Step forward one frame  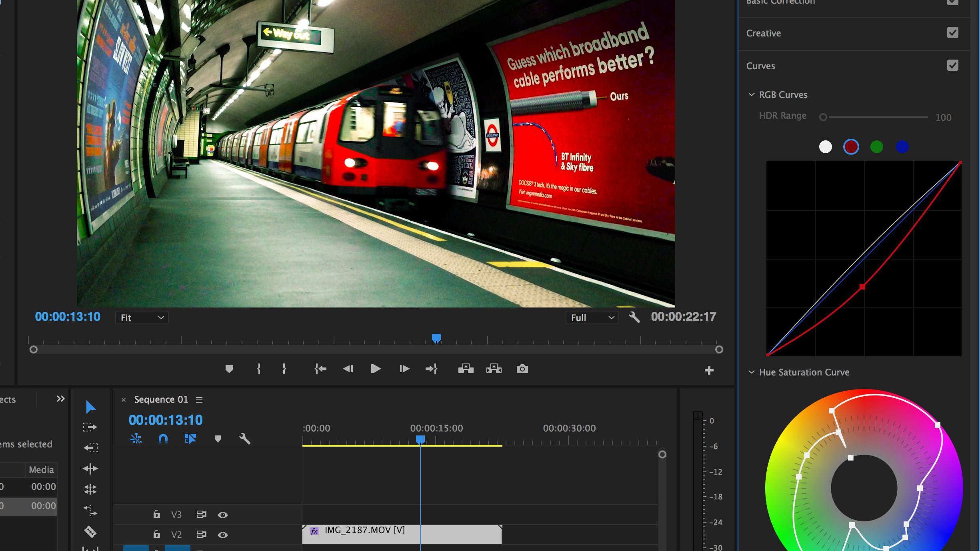404,369
